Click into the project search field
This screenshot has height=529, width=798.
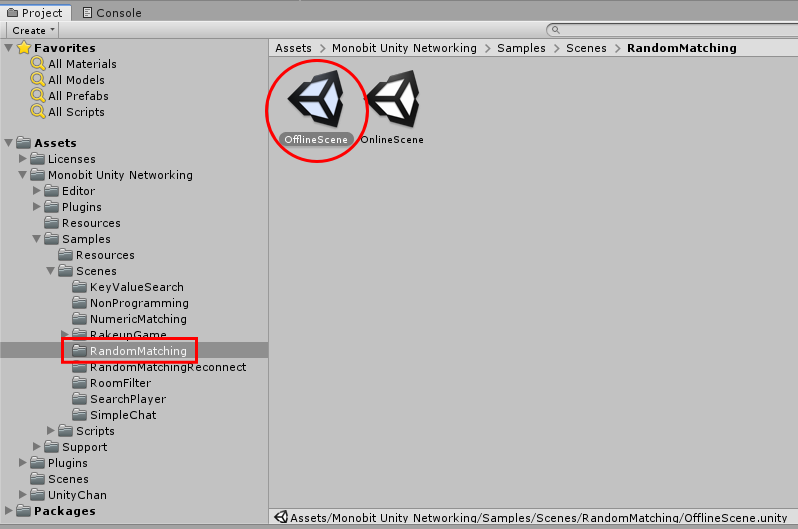[x=674, y=30]
